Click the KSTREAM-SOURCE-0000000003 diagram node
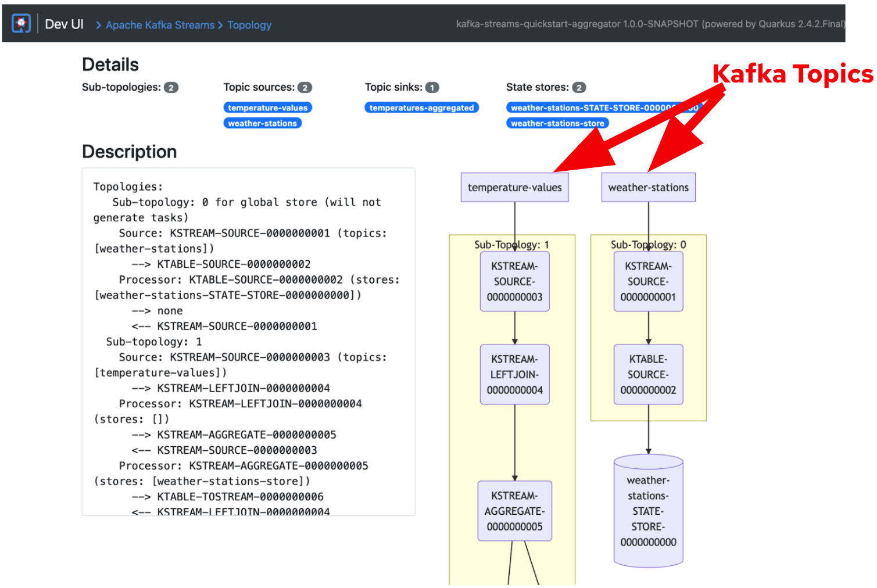The height and width of the screenshot is (588, 877). 514,282
